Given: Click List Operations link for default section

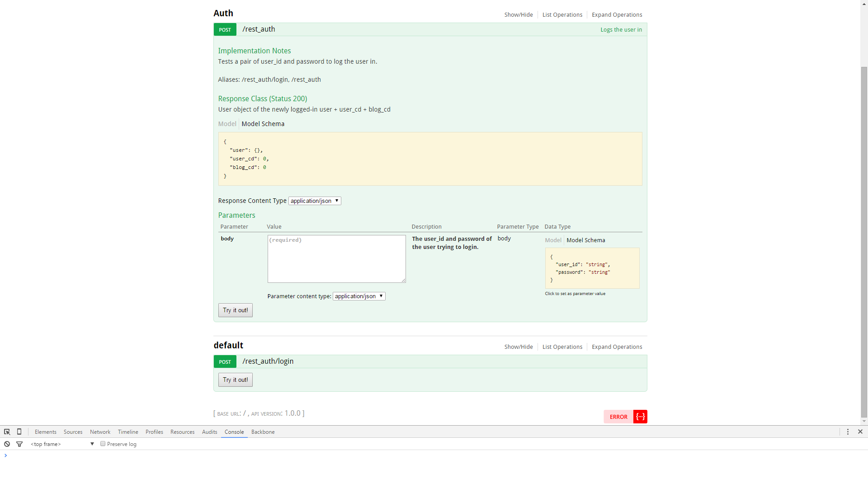Looking at the screenshot, I should pos(562,347).
